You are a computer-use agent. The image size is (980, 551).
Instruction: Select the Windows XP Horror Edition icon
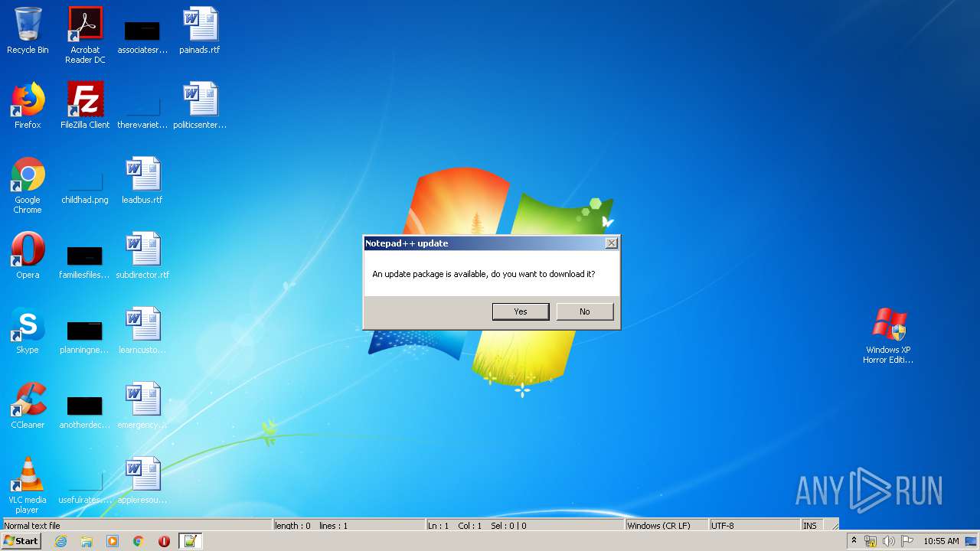coord(889,335)
